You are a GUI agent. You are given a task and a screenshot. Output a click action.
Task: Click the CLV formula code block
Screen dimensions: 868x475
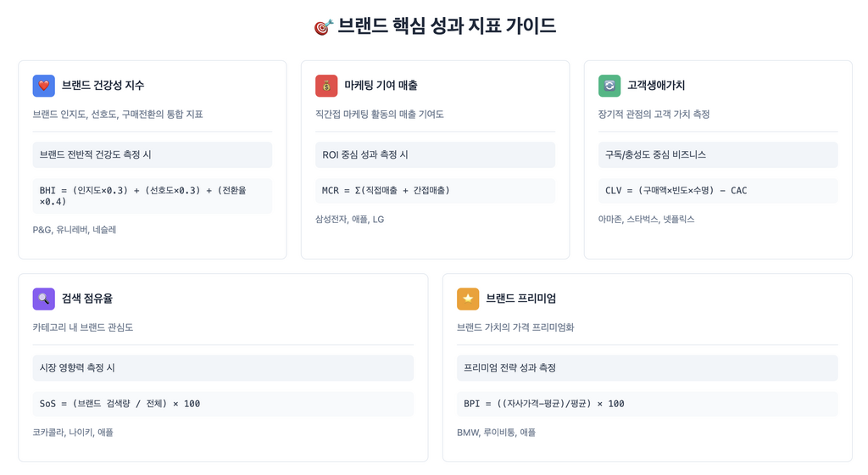[x=718, y=191]
